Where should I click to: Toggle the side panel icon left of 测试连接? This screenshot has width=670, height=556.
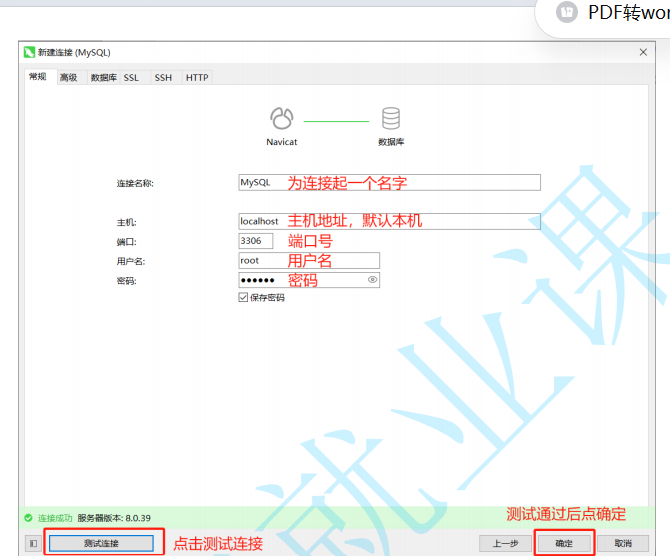coord(33,544)
